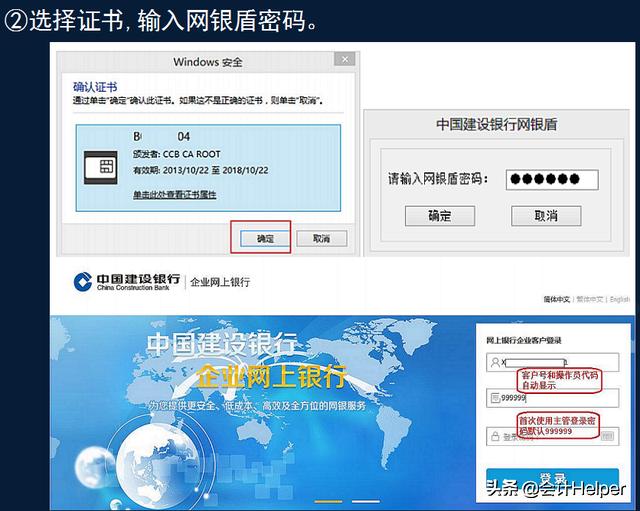Click 确定 in the Windows 安全 dialog

tap(264, 238)
